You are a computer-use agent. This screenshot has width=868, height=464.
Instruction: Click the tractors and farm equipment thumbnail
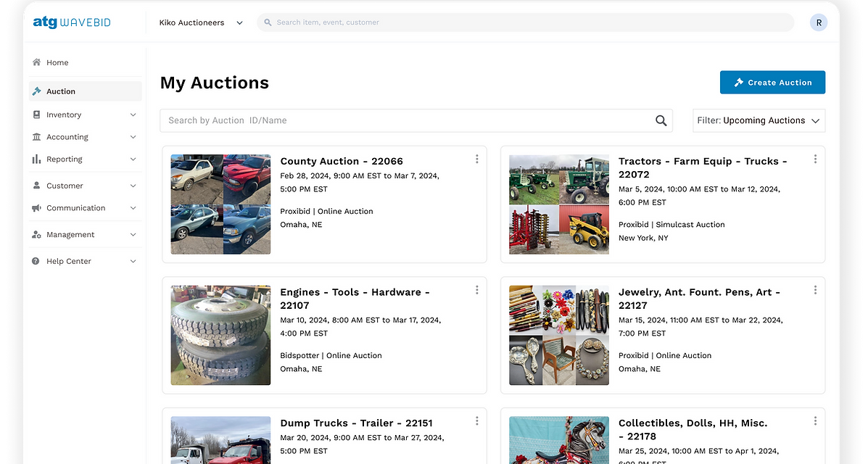(x=559, y=204)
